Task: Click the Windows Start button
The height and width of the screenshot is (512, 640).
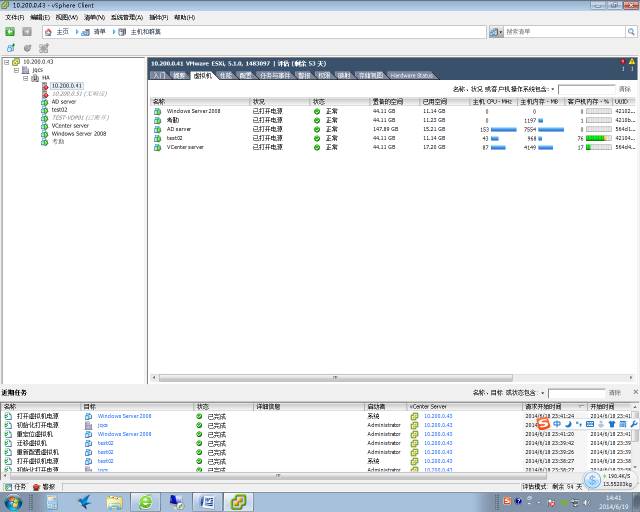Action: pos(13,502)
